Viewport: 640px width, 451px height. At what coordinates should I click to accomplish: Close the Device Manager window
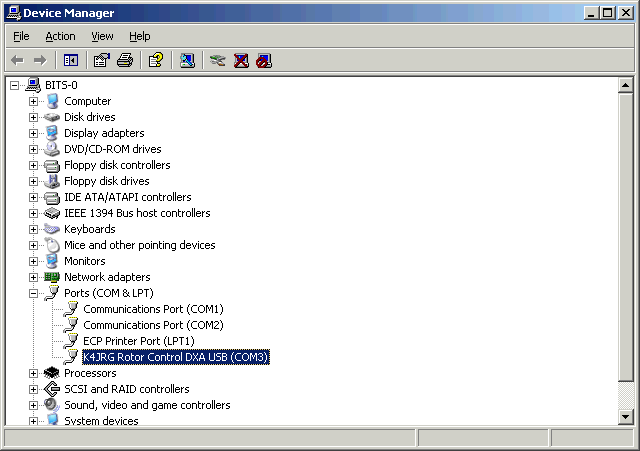626,13
